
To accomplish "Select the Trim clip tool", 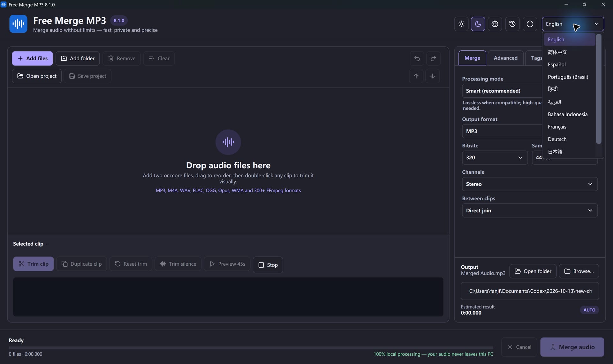I will coord(34,264).
